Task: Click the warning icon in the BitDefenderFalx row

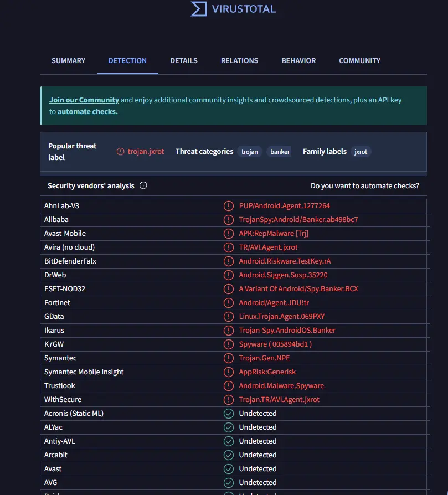Action: [229, 261]
